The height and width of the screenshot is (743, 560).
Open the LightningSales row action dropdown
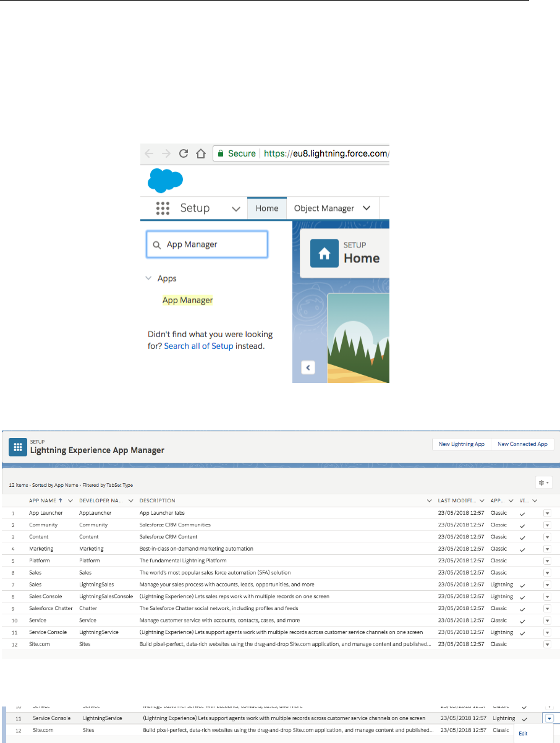coord(547,585)
